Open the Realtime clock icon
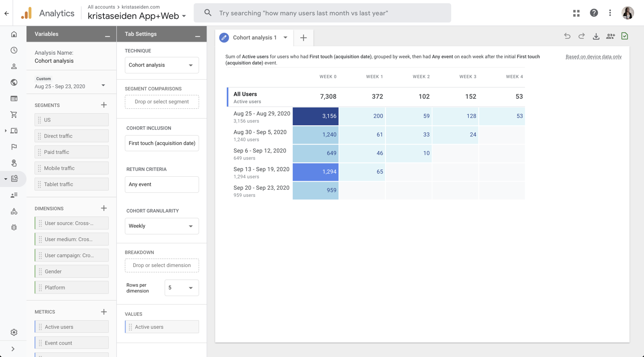 (x=14, y=51)
